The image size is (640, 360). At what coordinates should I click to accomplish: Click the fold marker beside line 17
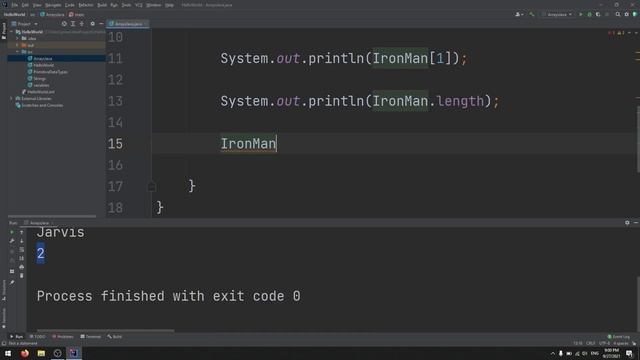(x=151, y=187)
